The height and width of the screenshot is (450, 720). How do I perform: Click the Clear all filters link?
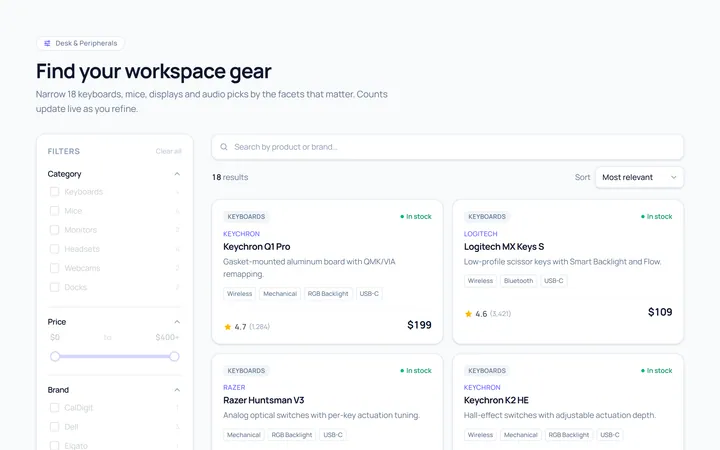coord(169,151)
